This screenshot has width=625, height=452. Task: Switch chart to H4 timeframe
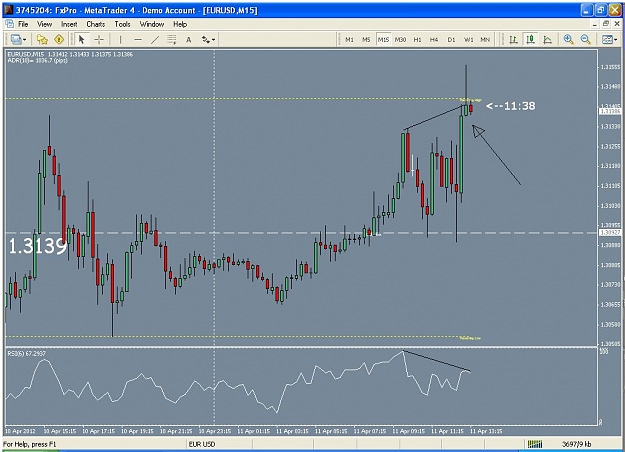click(x=434, y=39)
